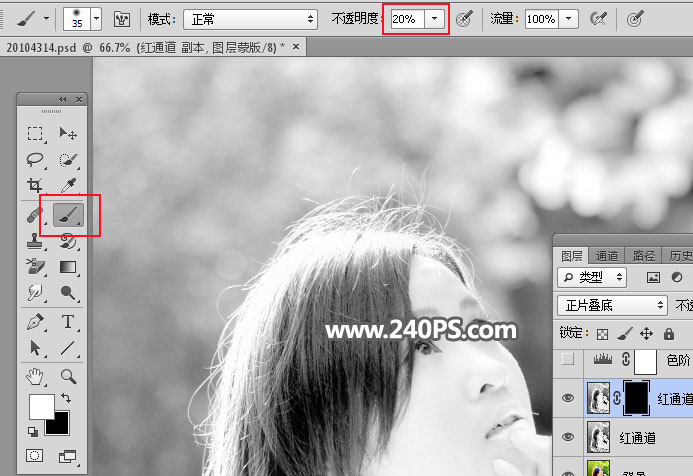Open the layer filter 类型 dropdown
This screenshot has width=693, height=476.
(592, 277)
